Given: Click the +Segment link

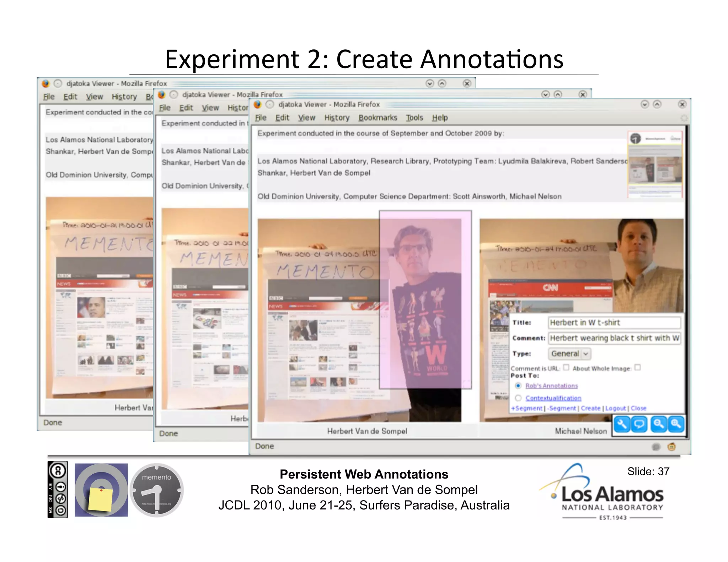Looking at the screenshot, I should [x=527, y=409].
